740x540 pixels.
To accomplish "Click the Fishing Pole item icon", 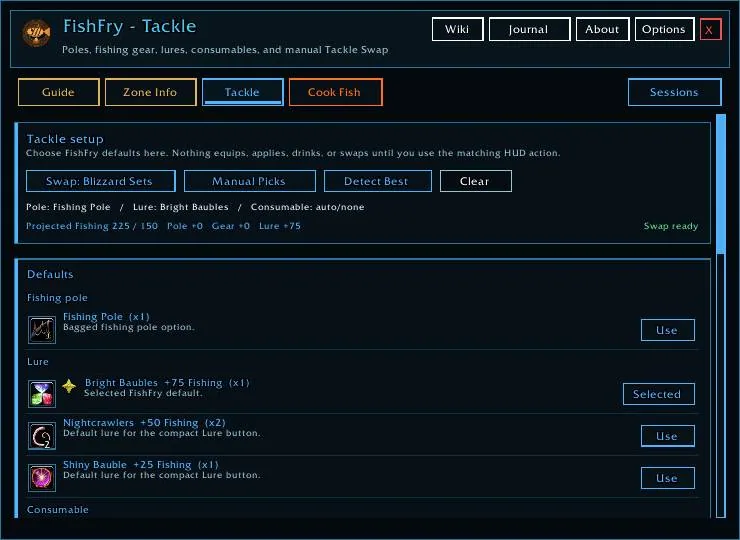I will tap(42, 330).
